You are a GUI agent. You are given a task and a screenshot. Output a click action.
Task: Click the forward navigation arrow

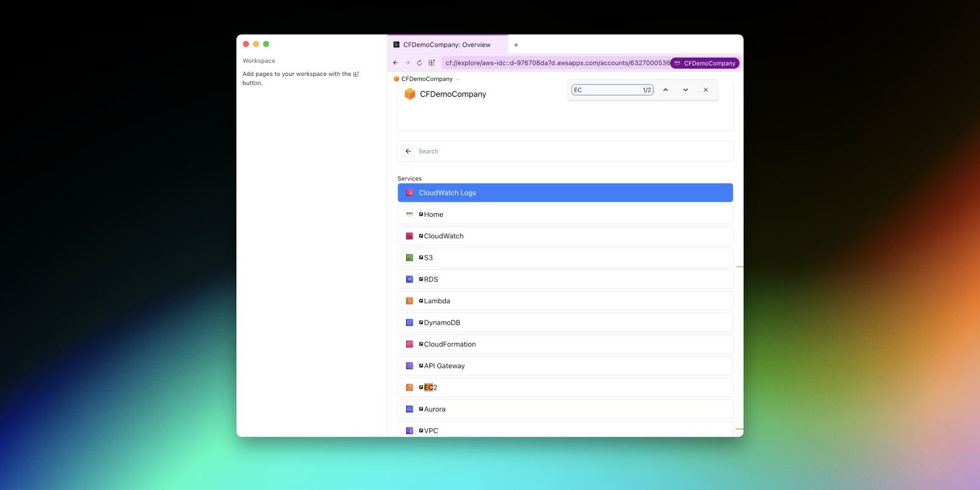(407, 62)
